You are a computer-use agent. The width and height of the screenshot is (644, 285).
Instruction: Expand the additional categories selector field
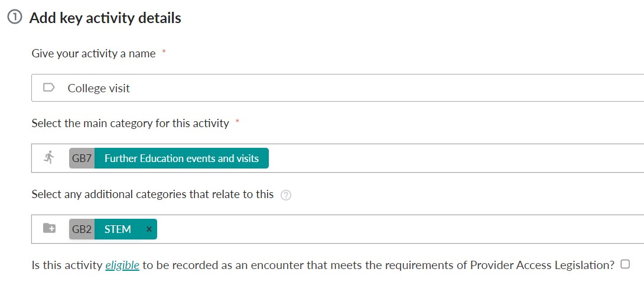pos(337,229)
